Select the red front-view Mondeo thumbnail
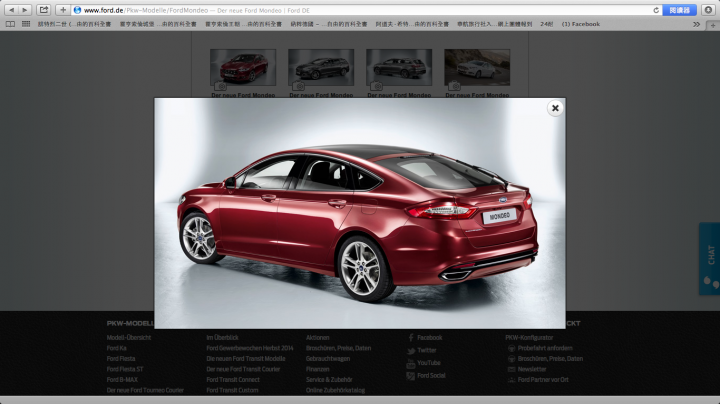720x404 pixels. point(243,67)
